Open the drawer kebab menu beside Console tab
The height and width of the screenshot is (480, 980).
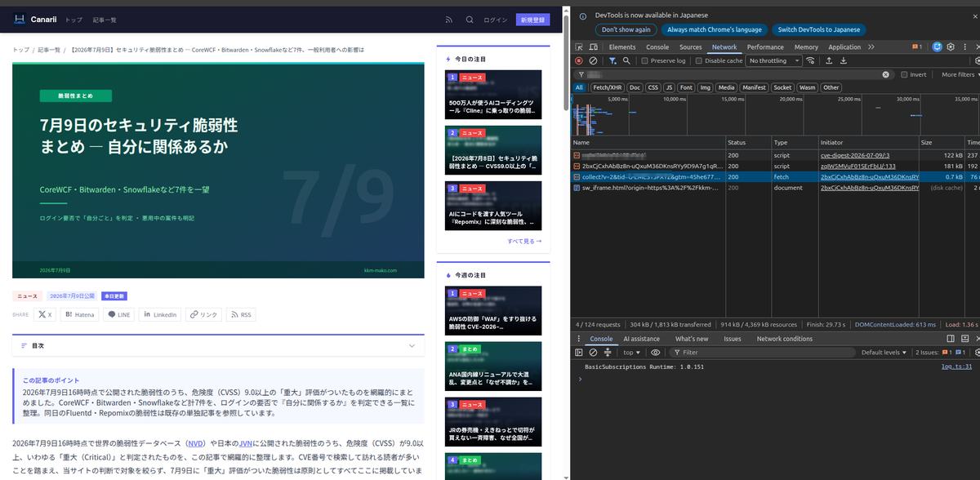[x=579, y=339]
